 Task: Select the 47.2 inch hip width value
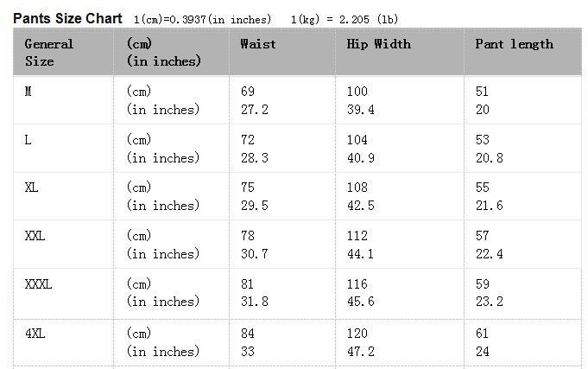pyautogui.click(x=360, y=352)
